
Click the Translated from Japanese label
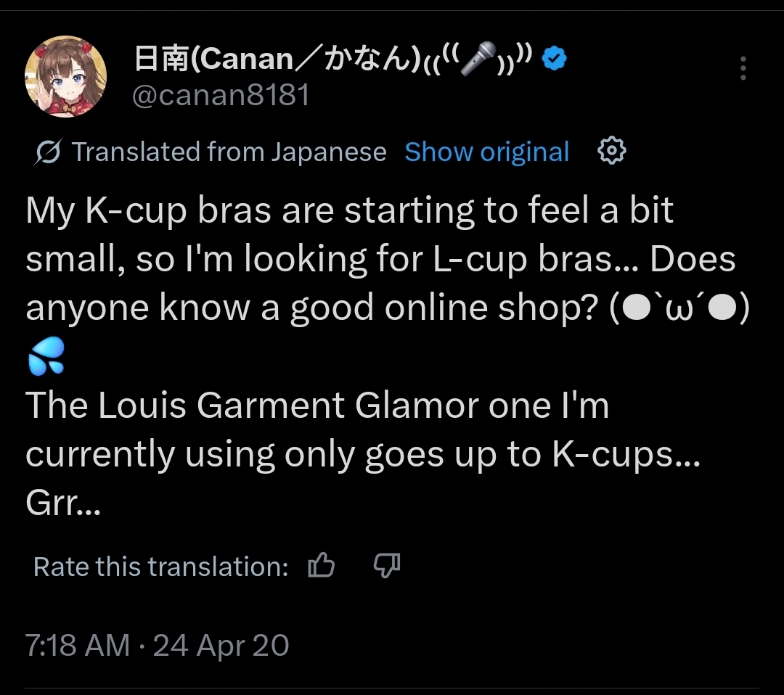[x=229, y=152]
